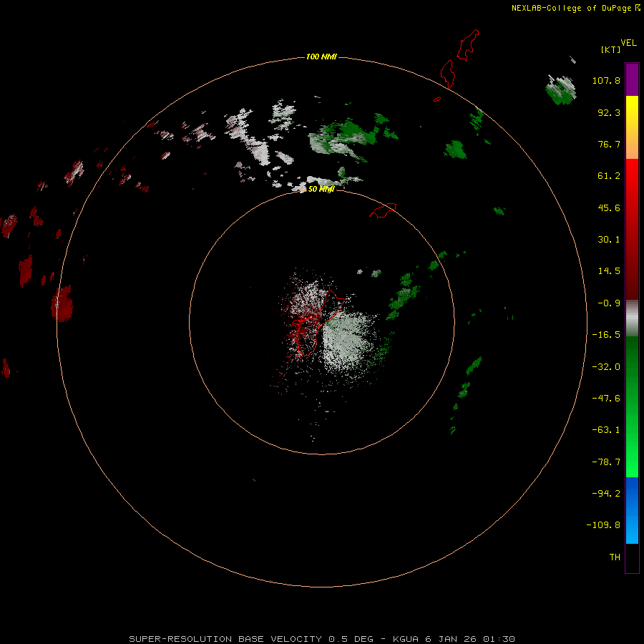The width and height of the screenshot is (644, 644).
Task: Click the TH legend label
Action: tap(615, 557)
